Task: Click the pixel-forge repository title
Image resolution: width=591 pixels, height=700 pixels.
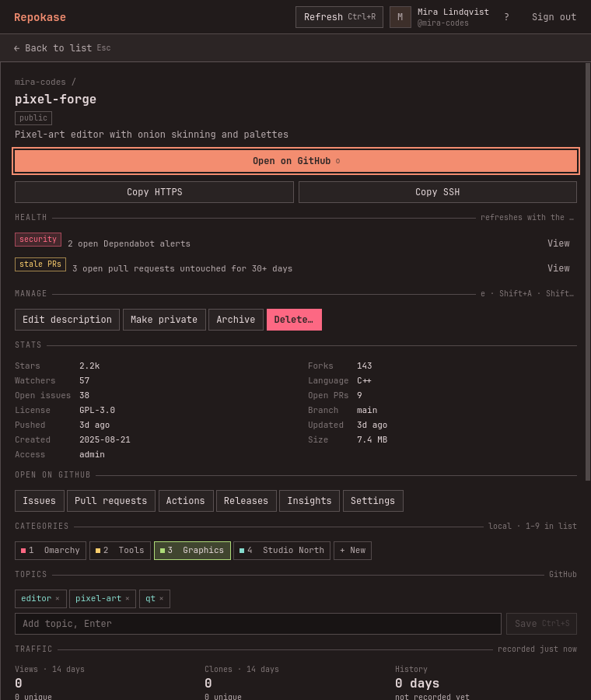Action: (55, 99)
